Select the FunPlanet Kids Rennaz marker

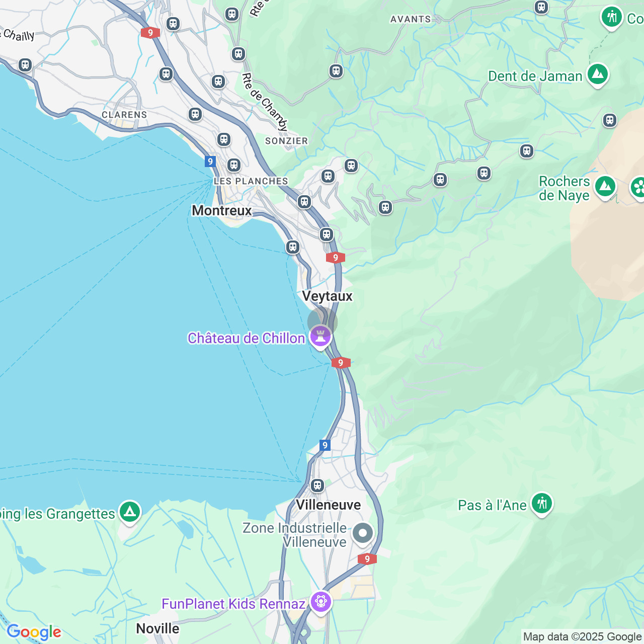coord(320,602)
